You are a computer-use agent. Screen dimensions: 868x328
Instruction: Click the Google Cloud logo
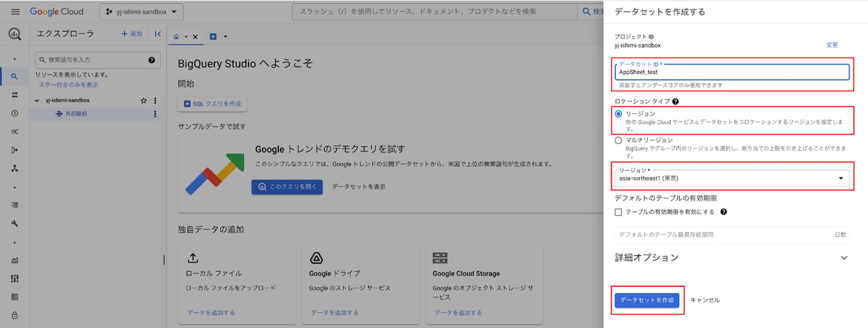click(57, 12)
